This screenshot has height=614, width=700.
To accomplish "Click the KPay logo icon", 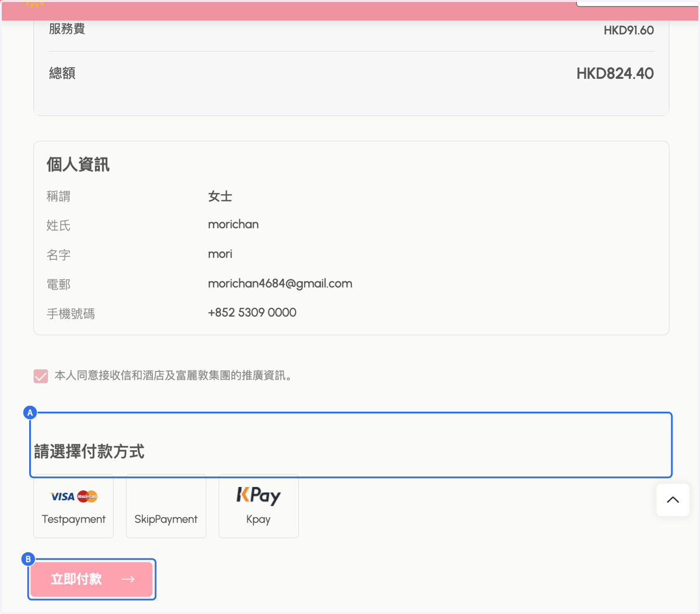I will [258, 496].
